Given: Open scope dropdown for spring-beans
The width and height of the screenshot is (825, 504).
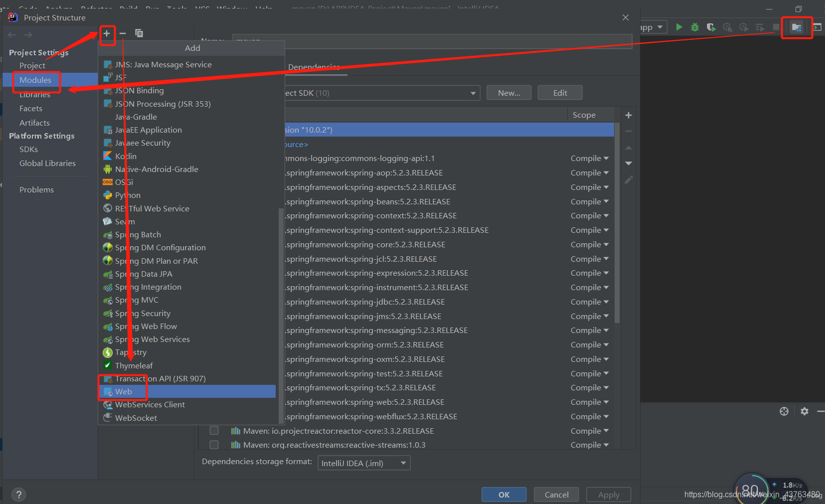Looking at the screenshot, I should (590, 202).
